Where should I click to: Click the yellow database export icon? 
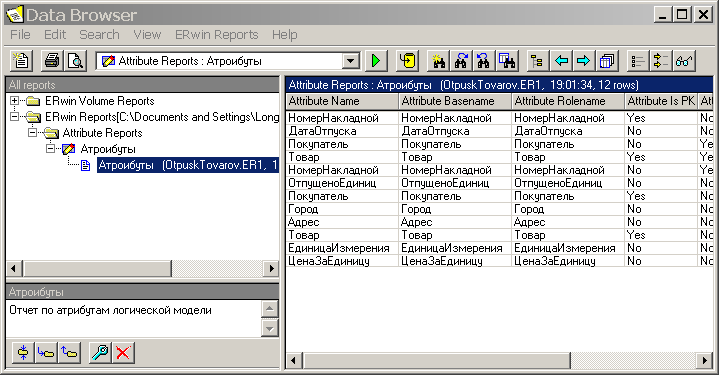407,61
